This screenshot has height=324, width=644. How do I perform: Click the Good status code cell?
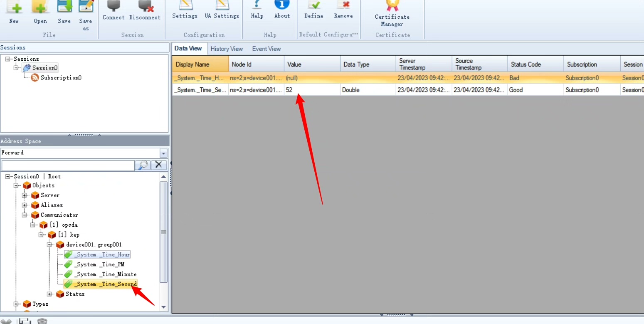pos(536,90)
